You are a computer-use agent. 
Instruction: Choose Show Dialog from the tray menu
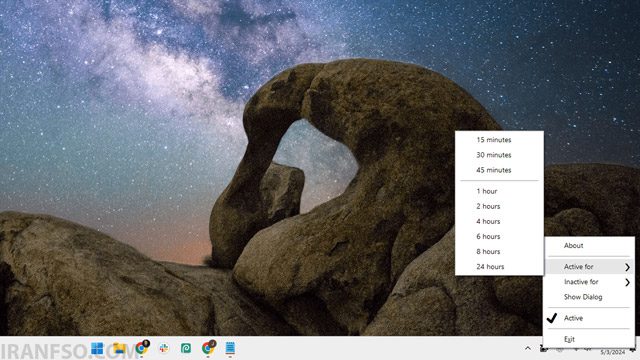coord(588,297)
